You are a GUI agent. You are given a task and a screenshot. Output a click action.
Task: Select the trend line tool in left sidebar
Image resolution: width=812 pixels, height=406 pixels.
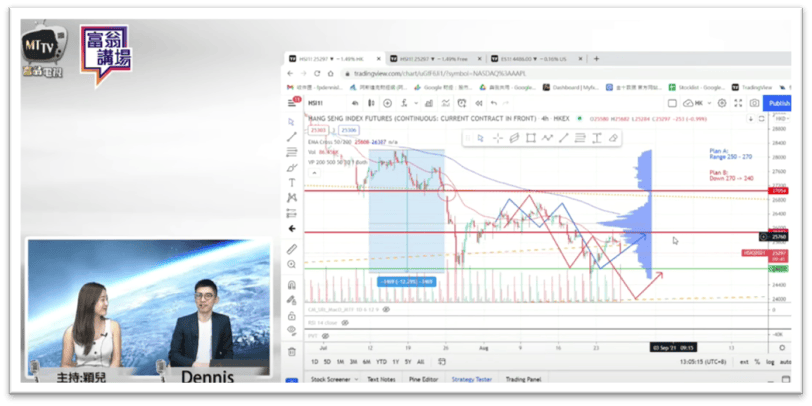292,137
